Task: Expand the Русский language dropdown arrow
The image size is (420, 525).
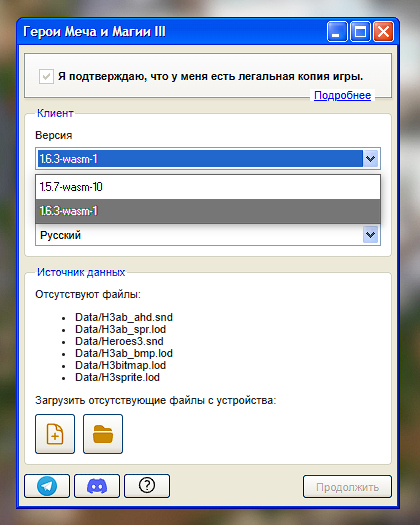Action: [370, 235]
